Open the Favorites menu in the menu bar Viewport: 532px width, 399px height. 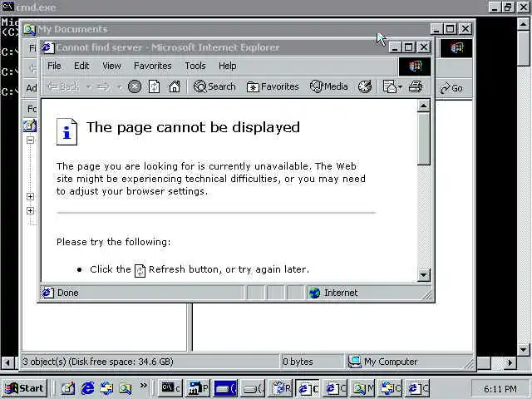coord(153,66)
